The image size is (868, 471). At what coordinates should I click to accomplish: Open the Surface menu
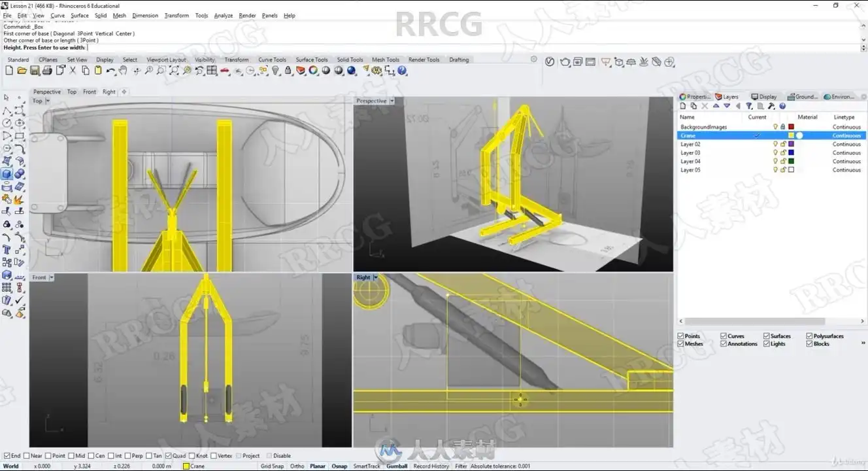tap(80, 16)
